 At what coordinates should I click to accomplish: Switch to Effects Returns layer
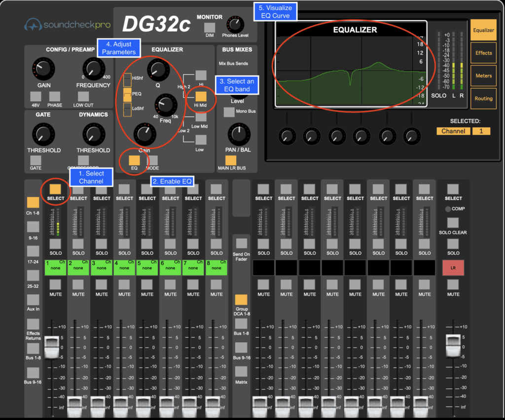(33, 324)
